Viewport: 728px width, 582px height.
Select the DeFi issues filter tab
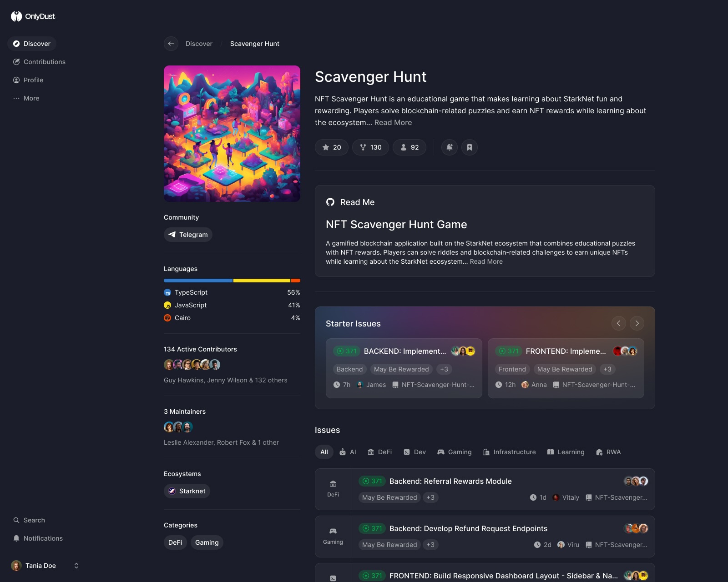coord(379,452)
